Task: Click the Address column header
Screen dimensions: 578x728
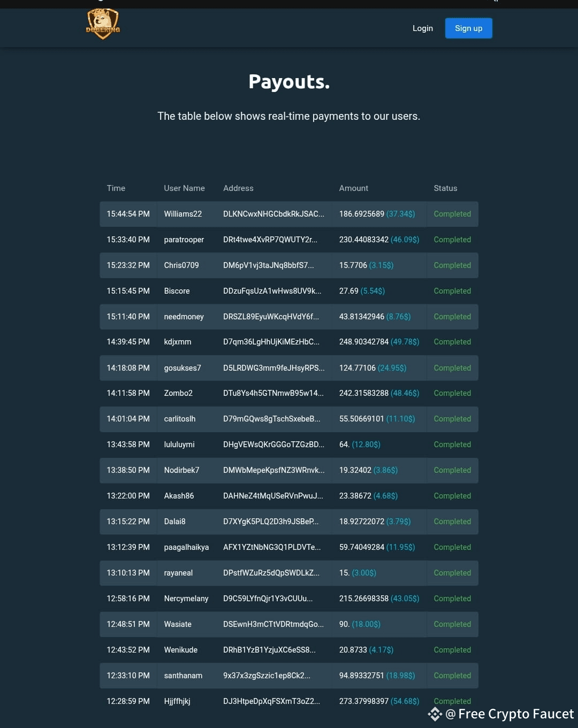Action: (x=238, y=188)
